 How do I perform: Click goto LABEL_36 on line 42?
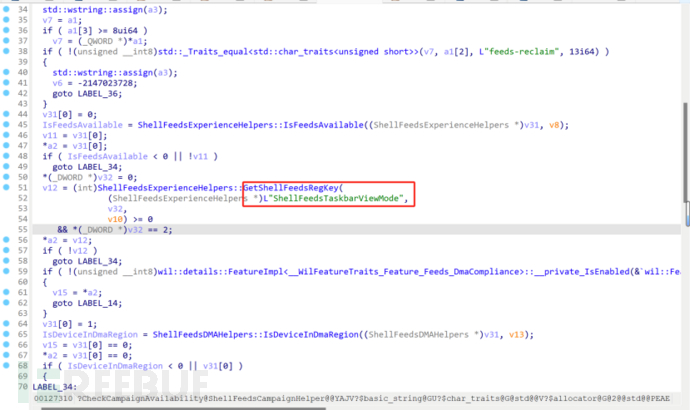[87, 94]
